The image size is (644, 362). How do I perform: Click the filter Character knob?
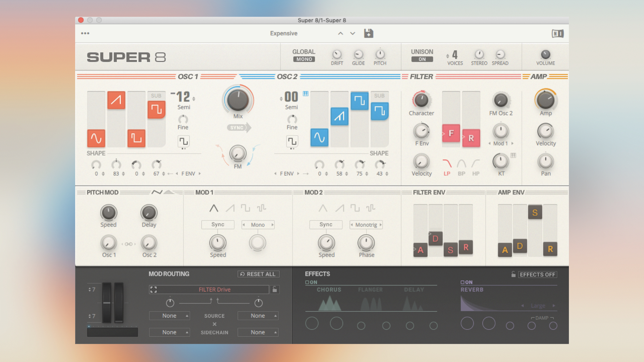(x=421, y=100)
